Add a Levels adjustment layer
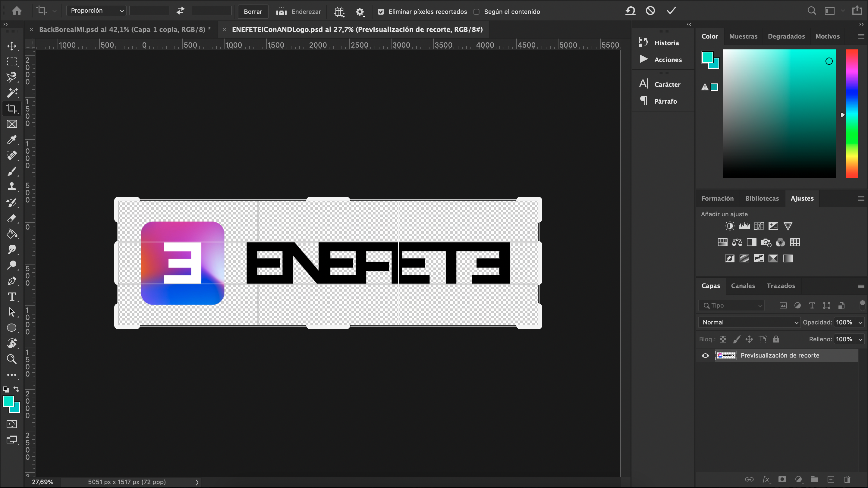The width and height of the screenshot is (868, 488). [745, 226]
